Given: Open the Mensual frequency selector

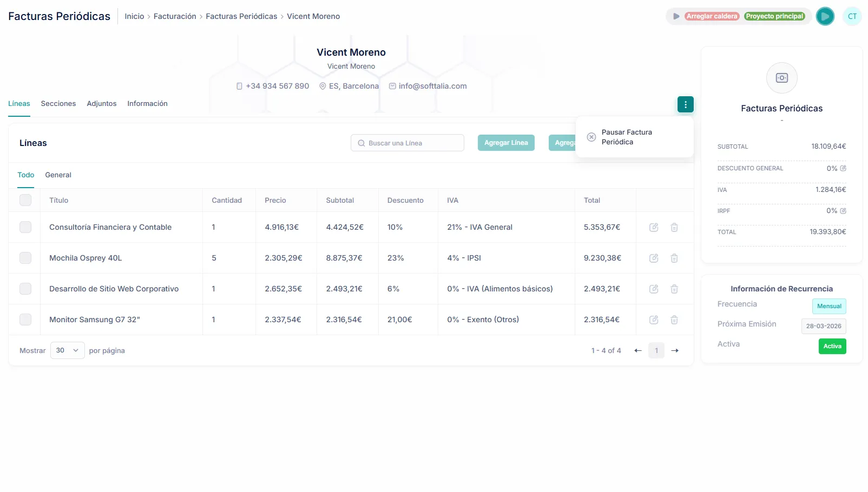Looking at the screenshot, I should pos(828,307).
